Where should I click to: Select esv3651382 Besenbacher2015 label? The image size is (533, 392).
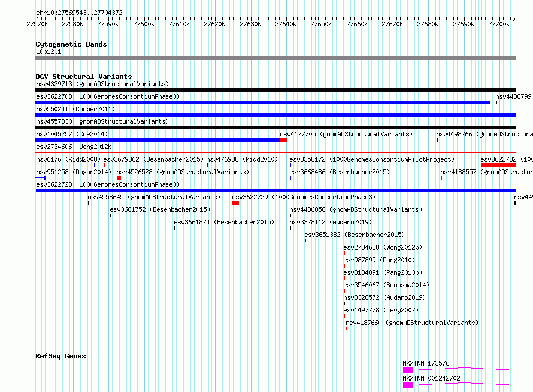click(x=355, y=235)
